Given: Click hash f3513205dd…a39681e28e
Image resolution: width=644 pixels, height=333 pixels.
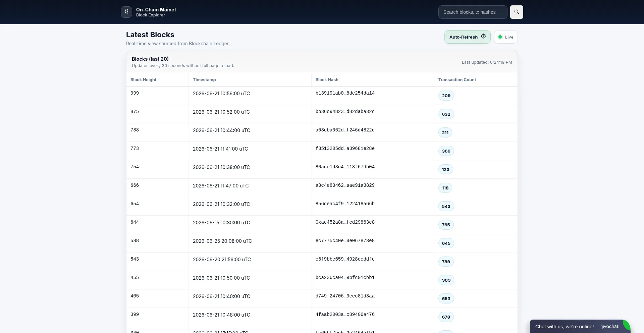Looking at the screenshot, I should point(345,149).
